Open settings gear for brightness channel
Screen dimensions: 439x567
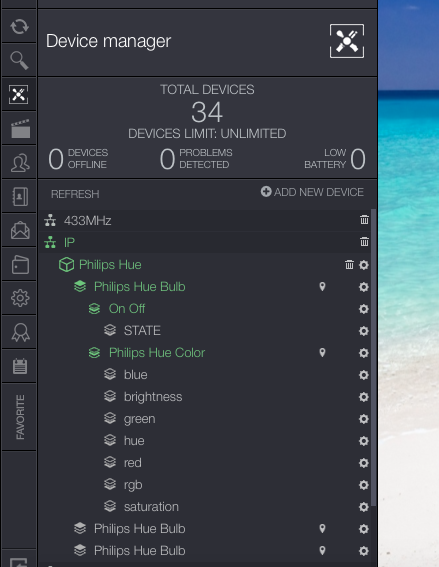coord(363,397)
